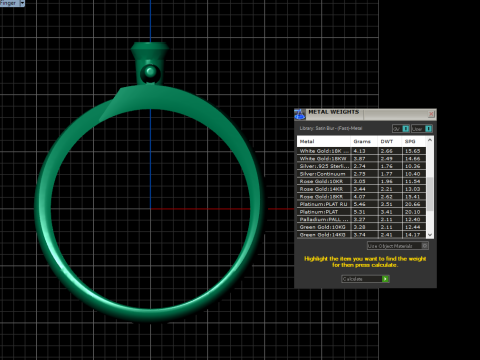The image size is (480, 360).
Task: Select the Silver:Continuum row
Action: (x=361, y=174)
